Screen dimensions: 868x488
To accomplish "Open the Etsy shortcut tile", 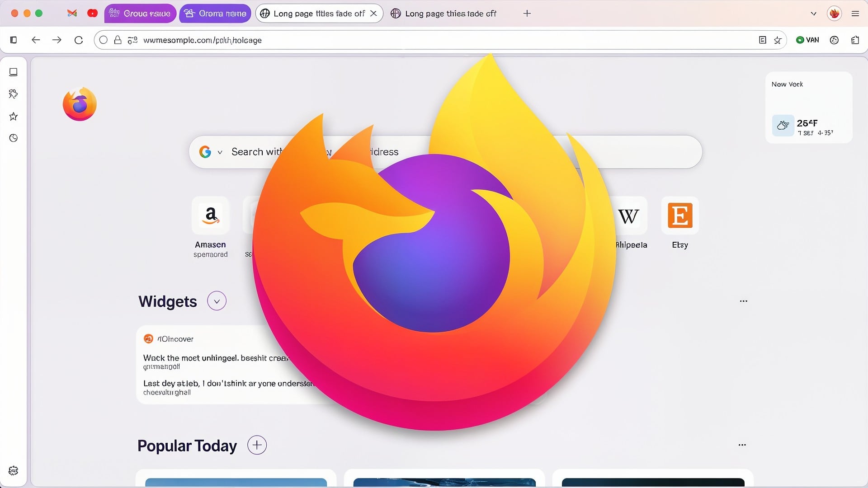I will (679, 216).
